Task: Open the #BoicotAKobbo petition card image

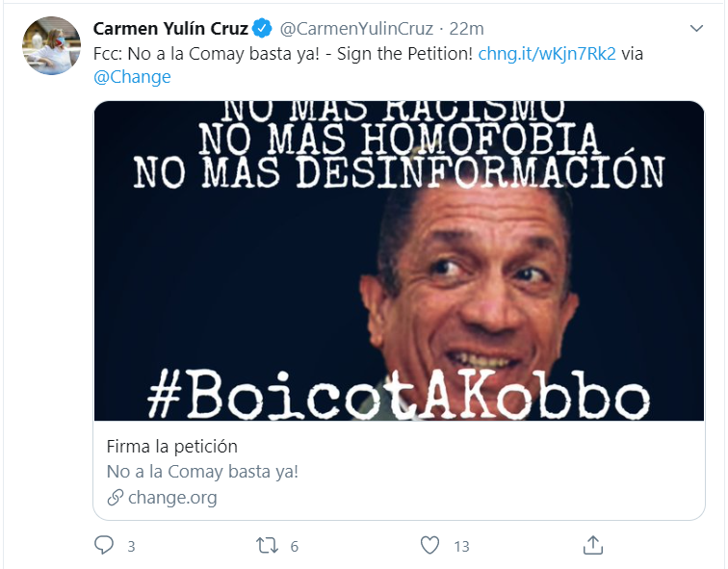Action: point(399,260)
